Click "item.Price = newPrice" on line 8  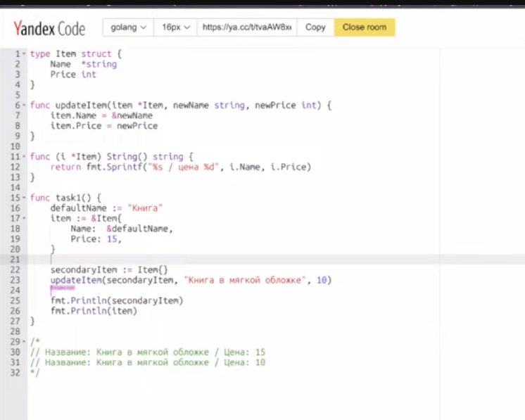[103, 126]
